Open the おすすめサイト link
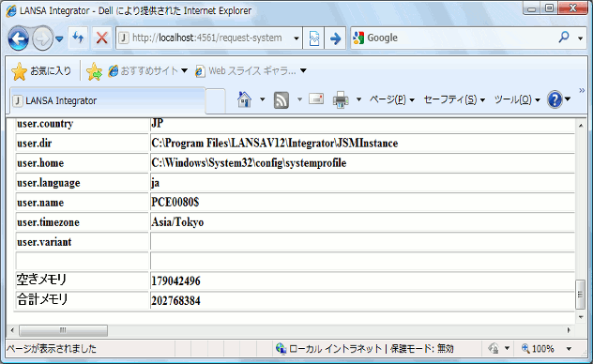The width and height of the screenshot is (593, 364). pos(143,70)
